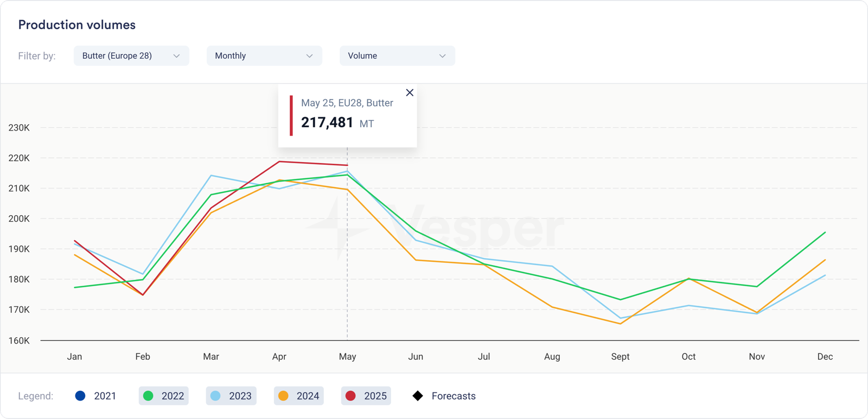Image resolution: width=868 pixels, height=419 pixels.
Task: Click the Forecasts legend label
Action: point(454,396)
